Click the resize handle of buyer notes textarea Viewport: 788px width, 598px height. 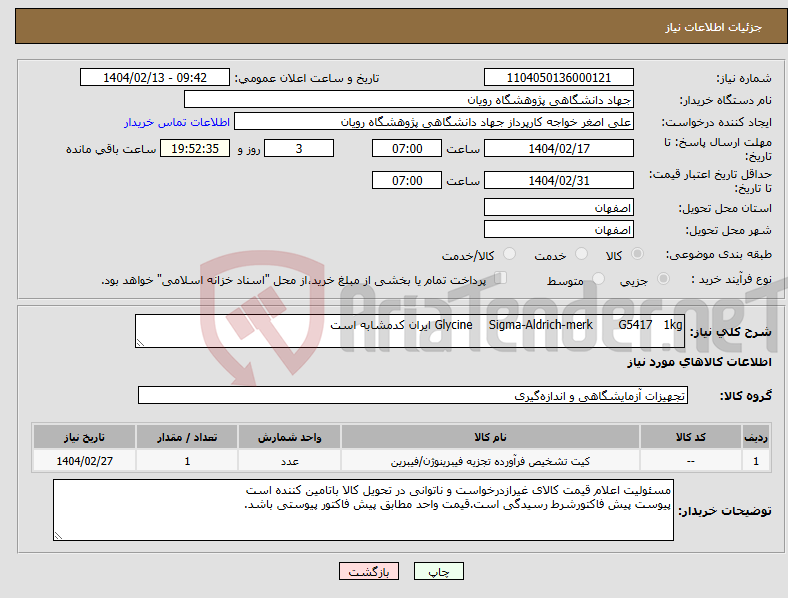pyautogui.click(x=58, y=536)
